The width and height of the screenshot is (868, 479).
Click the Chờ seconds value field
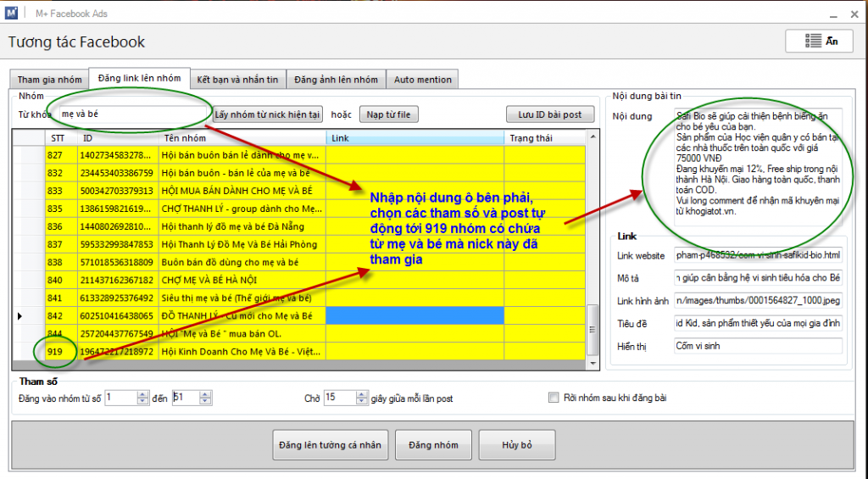(x=340, y=398)
